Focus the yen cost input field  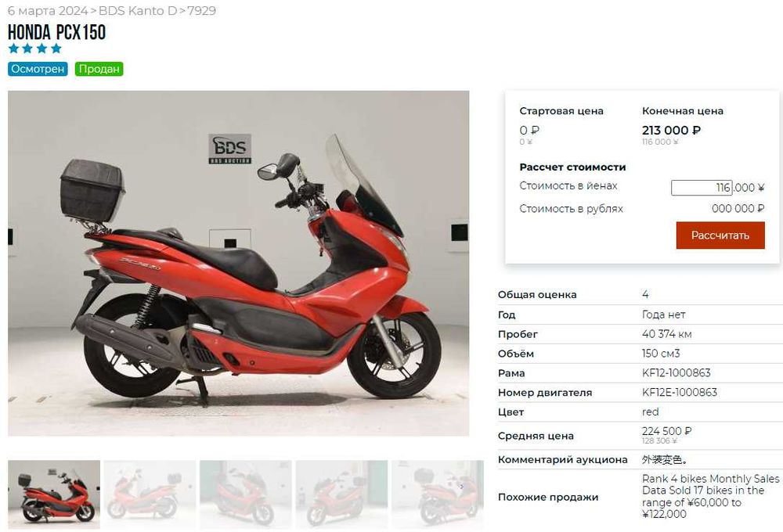coord(701,188)
